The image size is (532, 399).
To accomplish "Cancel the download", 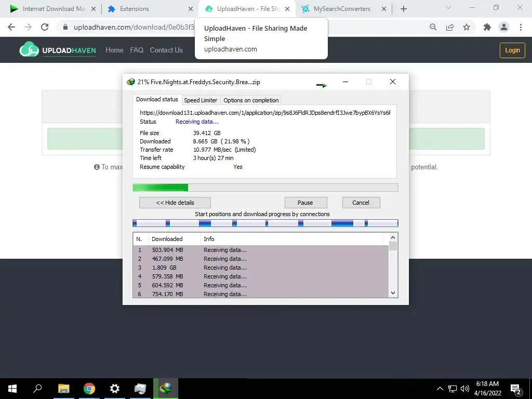I will point(361,203).
